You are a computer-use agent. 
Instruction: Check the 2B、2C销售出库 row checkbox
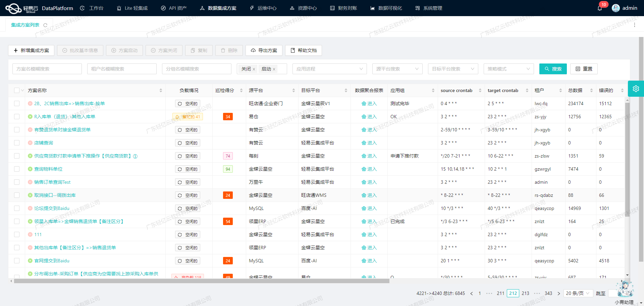click(17, 103)
